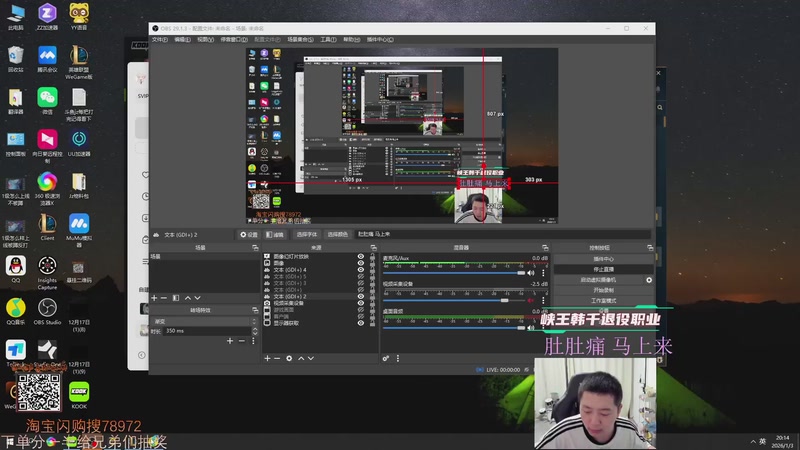Hide the display capture source
800x450 pixels.
[x=361, y=323]
